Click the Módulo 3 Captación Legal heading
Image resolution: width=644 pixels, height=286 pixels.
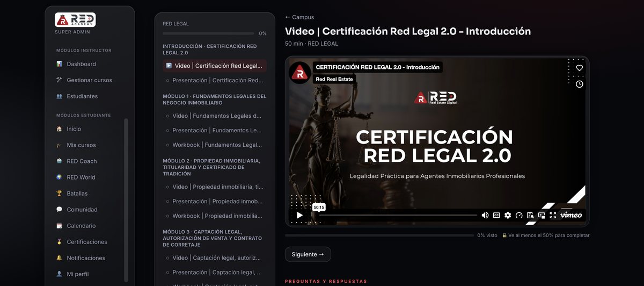pos(212,238)
